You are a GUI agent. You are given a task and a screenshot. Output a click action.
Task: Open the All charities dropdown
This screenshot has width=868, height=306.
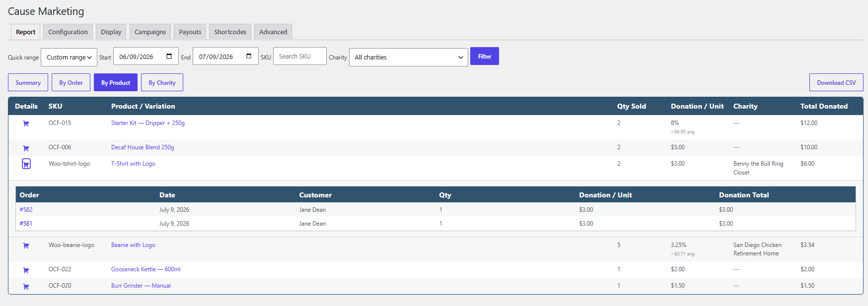pos(409,58)
